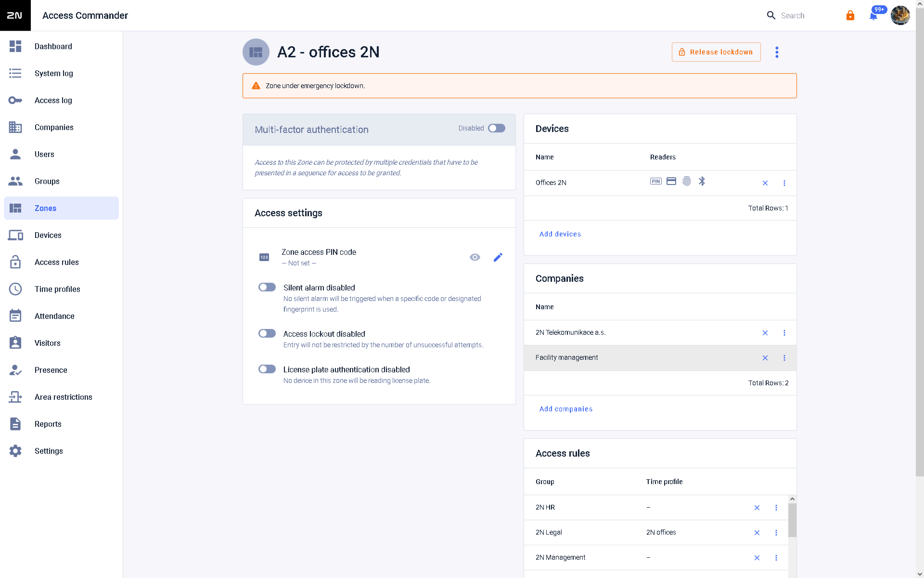The width and height of the screenshot is (924, 578).
Task: Click Add devices link
Action: (x=560, y=234)
